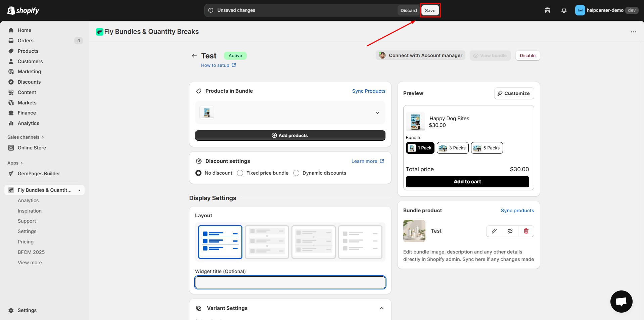
Task: Click the middle icon in Test bundle actions
Action: [510, 231]
